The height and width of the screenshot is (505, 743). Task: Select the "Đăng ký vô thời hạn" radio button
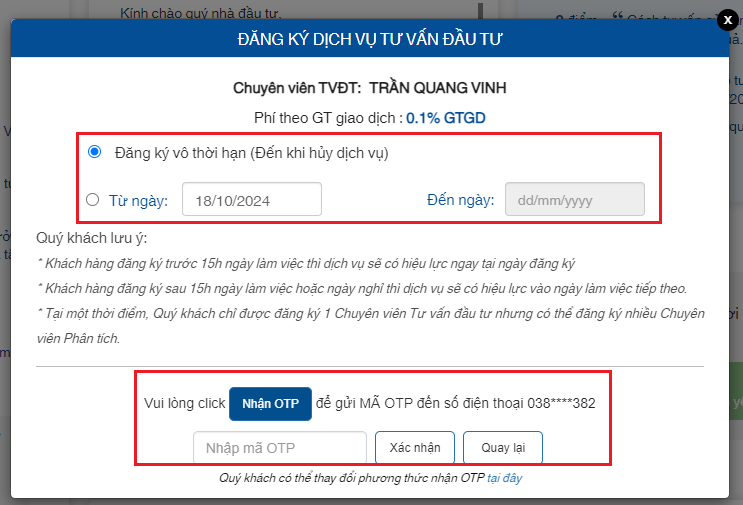click(x=94, y=152)
